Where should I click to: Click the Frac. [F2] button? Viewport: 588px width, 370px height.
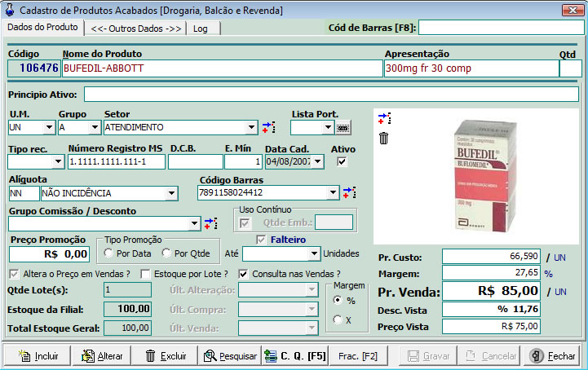(358, 356)
